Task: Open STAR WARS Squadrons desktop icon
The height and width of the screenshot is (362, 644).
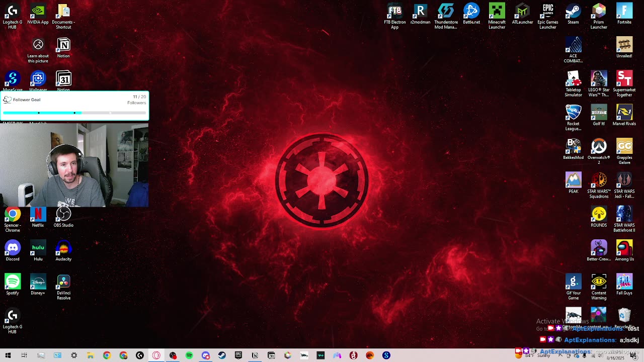Action: pos(599,186)
